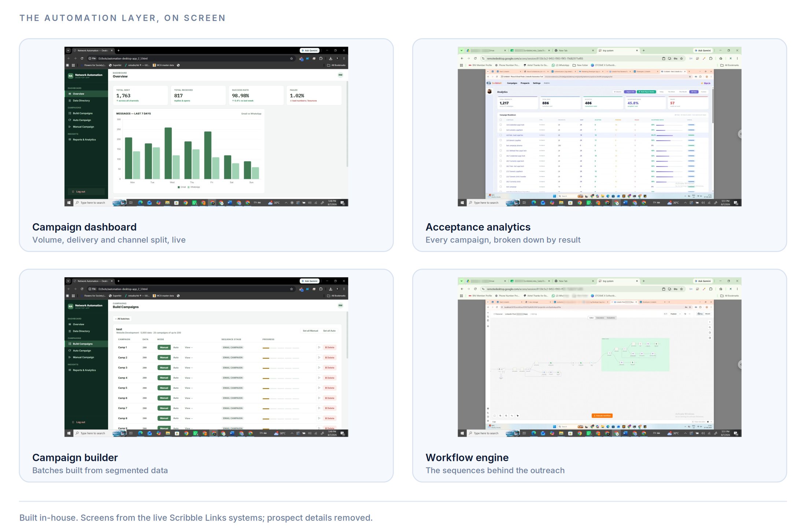Expand system tray chevron in Campaign dashboard taskbar
This screenshot has height=532, width=806.
286,203
